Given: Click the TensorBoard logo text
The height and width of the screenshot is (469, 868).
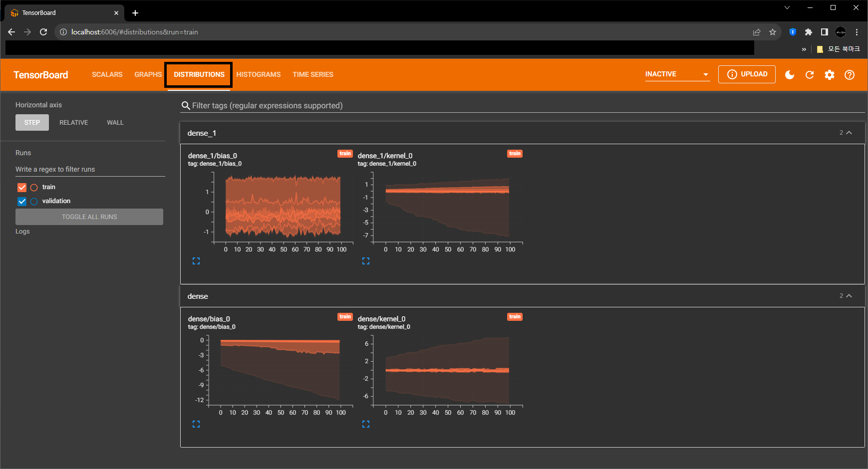Looking at the screenshot, I should point(41,75).
